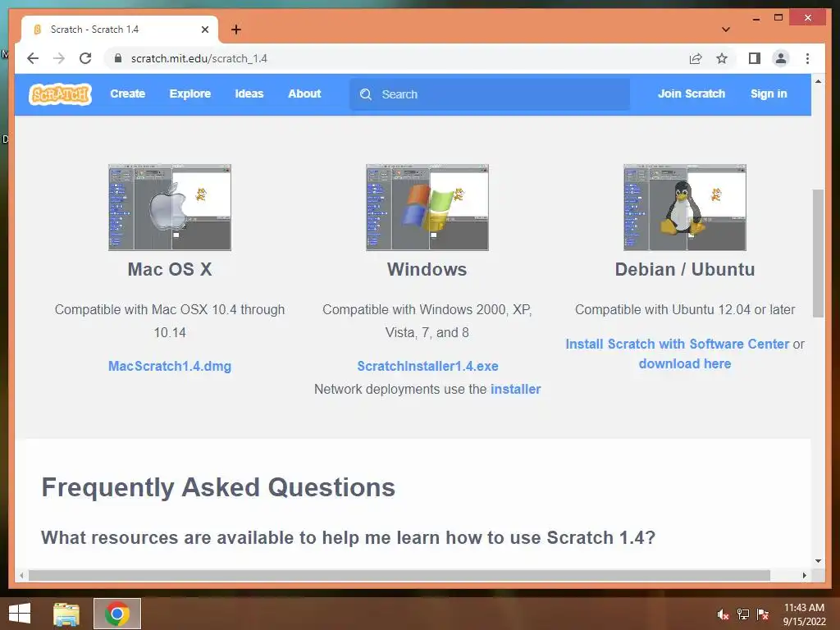840x630 pixels.
Task: Open the network deployments installer link
Action: click(x=515, y=390)
